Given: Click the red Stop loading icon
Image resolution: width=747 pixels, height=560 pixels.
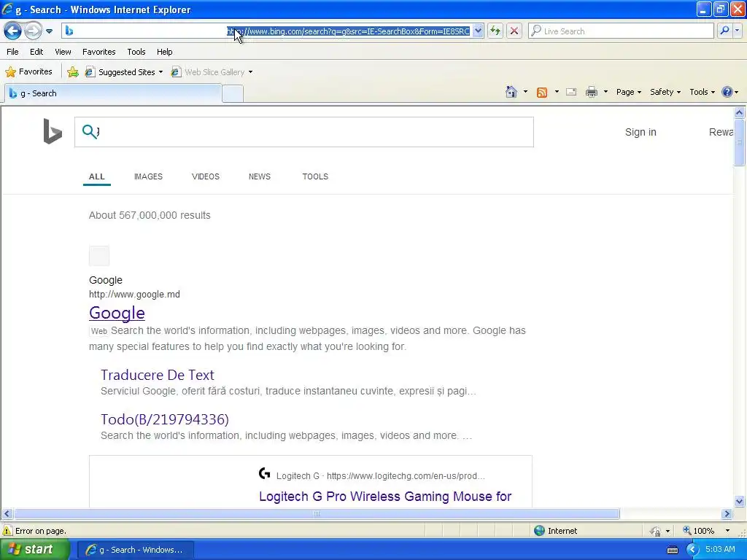Looking at the screenshot, I should tap(514, 31).
